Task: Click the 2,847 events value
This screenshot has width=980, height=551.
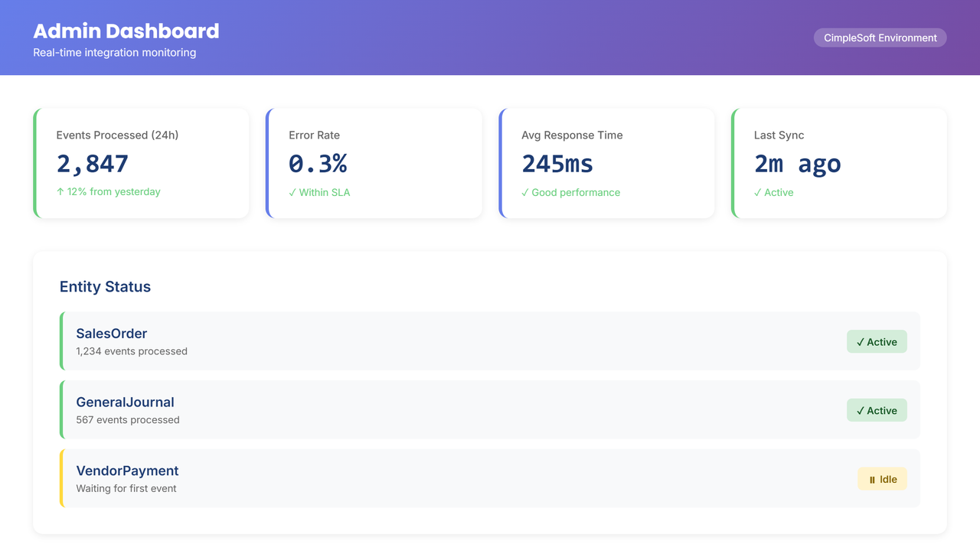Action: coord(93,164)
